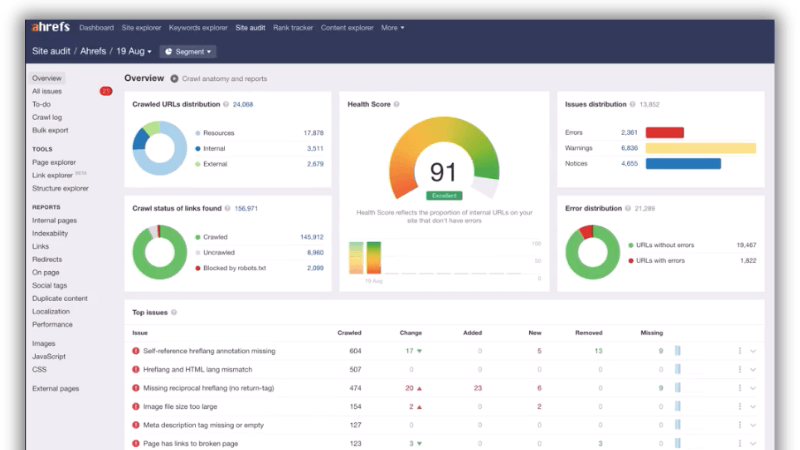Open three-dot menu for Missing reciprocal hreflang row
Screen dimensions: 800x450
click(740, 388)
